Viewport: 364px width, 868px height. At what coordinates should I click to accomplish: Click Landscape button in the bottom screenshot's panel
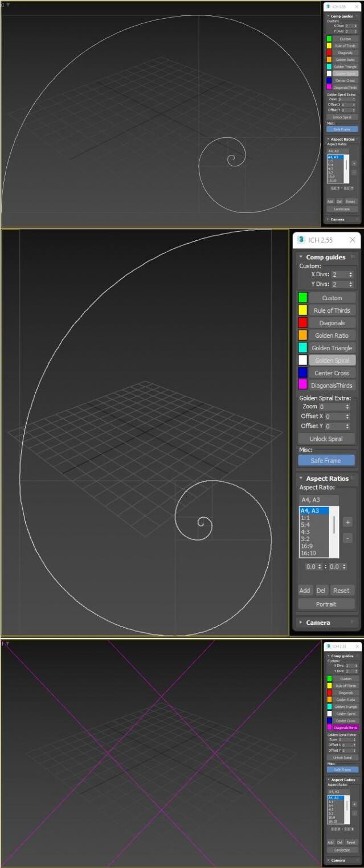point(342,849)
